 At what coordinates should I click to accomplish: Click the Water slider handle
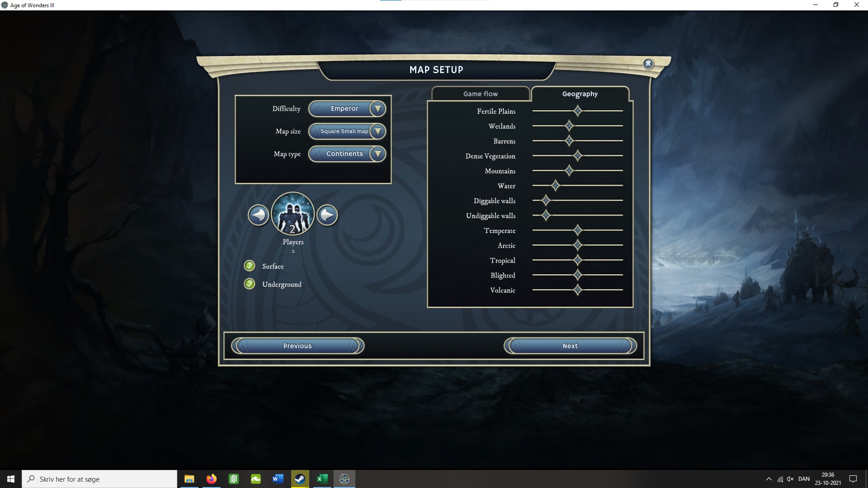coord(556,185)
